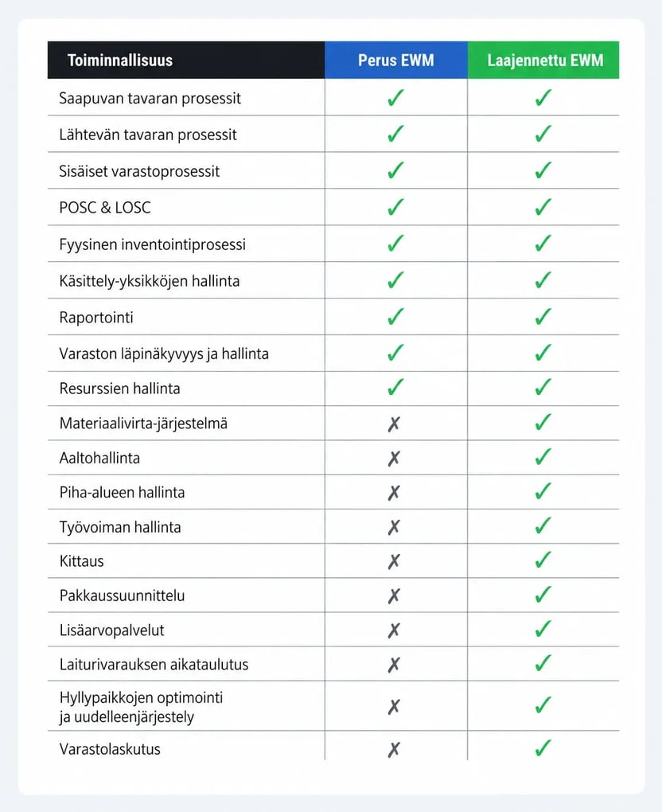Click the Perus EWM X mark for Lisäarvopalvelut
This screenshot has width=662, height=812.
[x=394, y=630]
